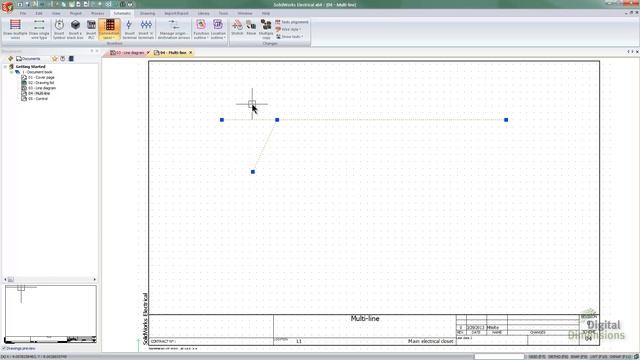Open Manage origin-destination arrows
The height and width of the screenshot is (360, 640).
click(174, 29)
